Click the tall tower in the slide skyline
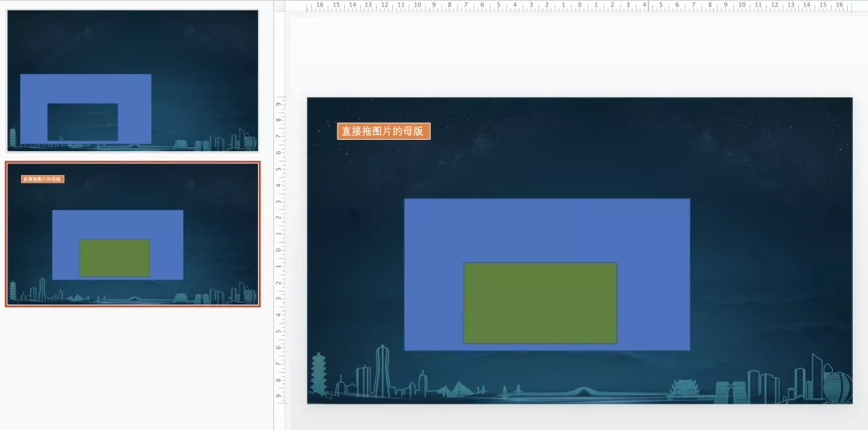The image size is (868, 430). [x=383, y=371]
